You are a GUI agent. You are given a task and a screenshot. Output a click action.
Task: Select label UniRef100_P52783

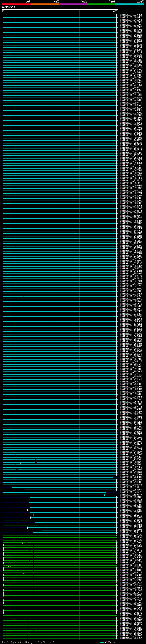[x=131, y=485]
